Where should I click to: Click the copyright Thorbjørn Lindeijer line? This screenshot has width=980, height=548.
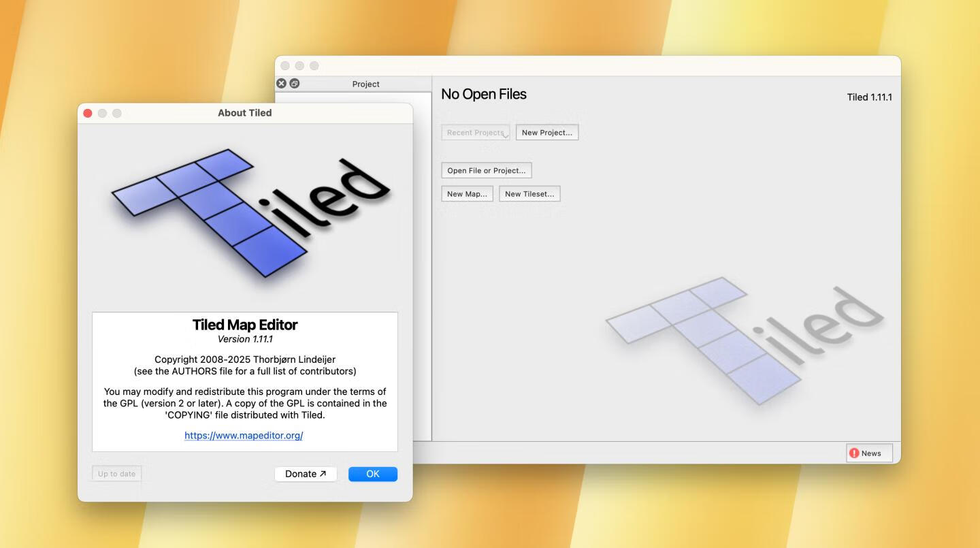[x=245, y=359]
